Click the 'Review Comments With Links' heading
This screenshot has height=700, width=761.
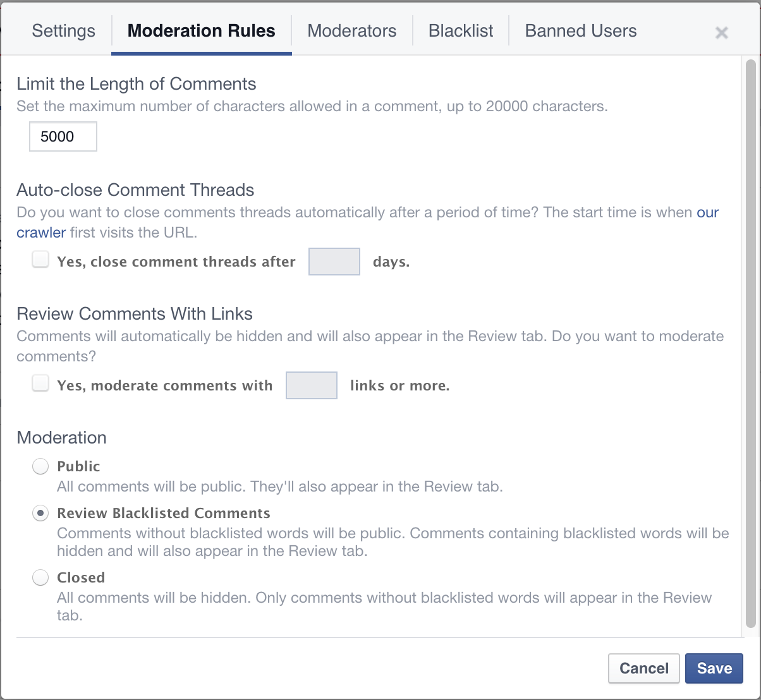coord(135,314)
